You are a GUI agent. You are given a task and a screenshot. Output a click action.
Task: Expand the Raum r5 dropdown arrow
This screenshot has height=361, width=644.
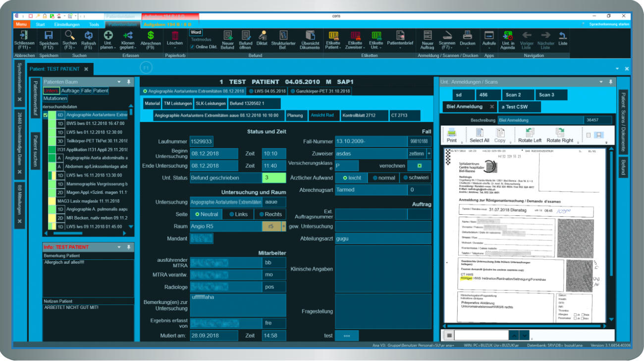tap(283, 226)
